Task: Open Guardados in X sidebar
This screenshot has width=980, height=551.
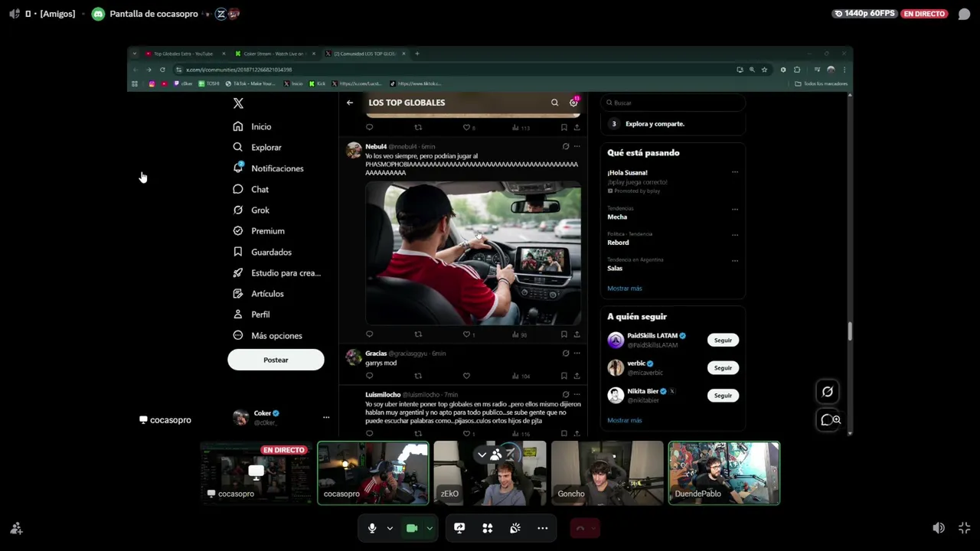Action: pyautogui.click(x=263, y=252)
